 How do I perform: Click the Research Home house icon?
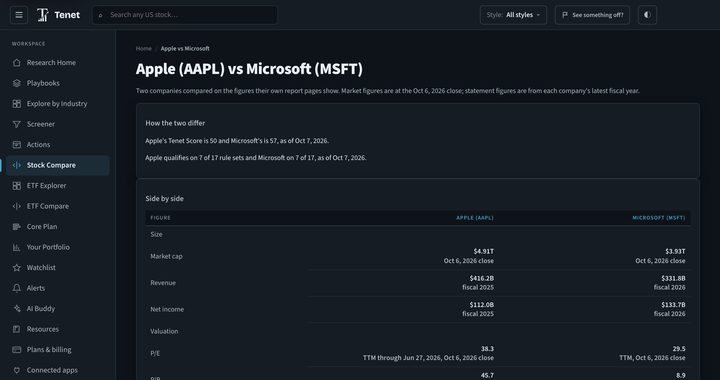[17, 62]
